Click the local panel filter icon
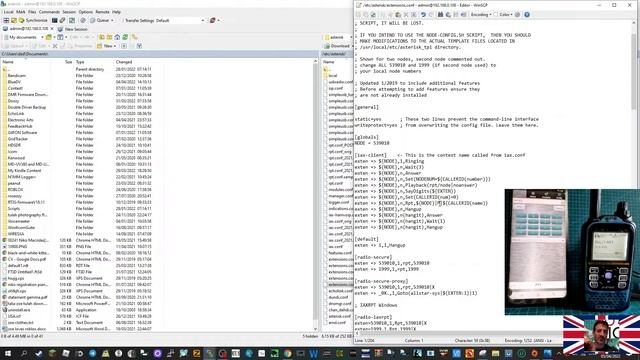 tap(60, 37)
